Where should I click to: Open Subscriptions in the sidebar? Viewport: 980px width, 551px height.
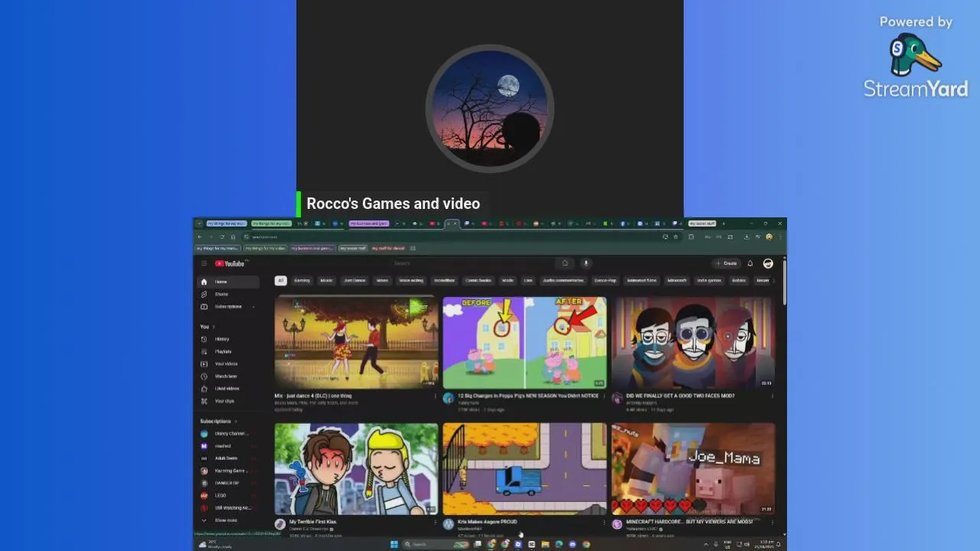228,306
